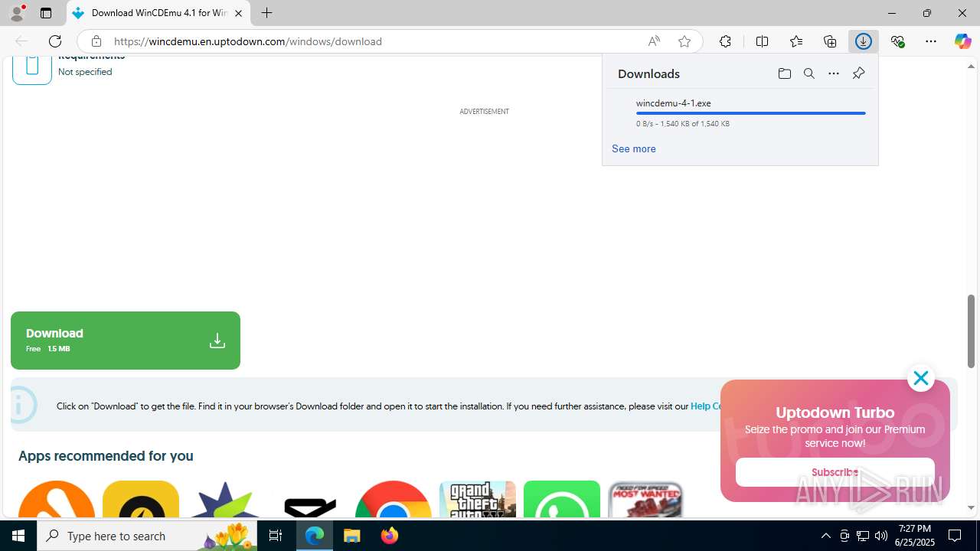Open the first orange recommended app icon
This screenshot has height=551, width=980.
pos(57,499)
